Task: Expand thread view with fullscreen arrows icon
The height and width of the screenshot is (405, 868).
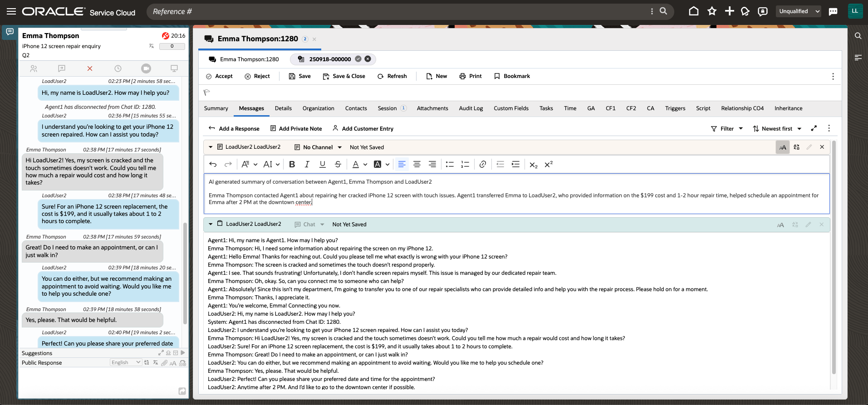Action: click(x=814, y=128)
